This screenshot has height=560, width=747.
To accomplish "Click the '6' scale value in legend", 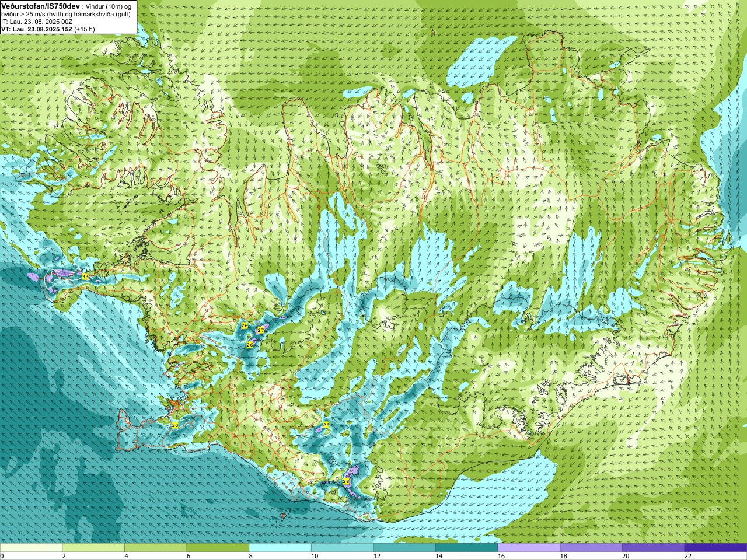I will click(189, 556).
